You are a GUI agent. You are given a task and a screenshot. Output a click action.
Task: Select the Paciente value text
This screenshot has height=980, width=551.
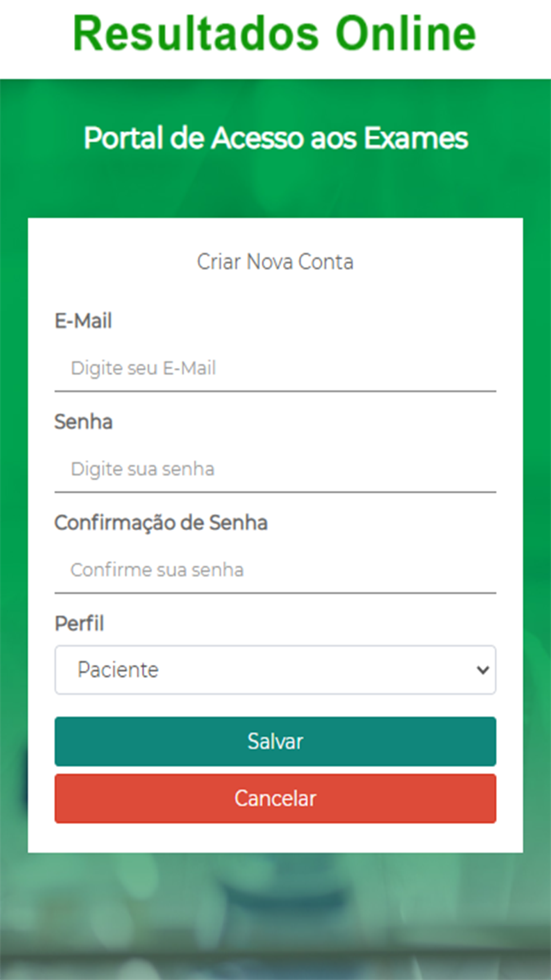tap(118, 670)
